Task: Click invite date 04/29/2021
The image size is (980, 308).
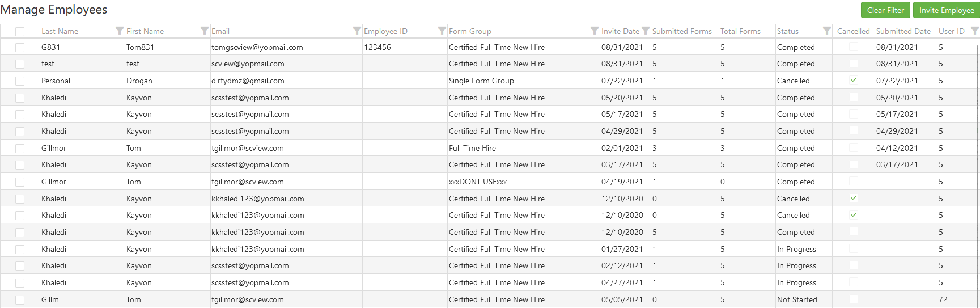Action: pos(622,131)
